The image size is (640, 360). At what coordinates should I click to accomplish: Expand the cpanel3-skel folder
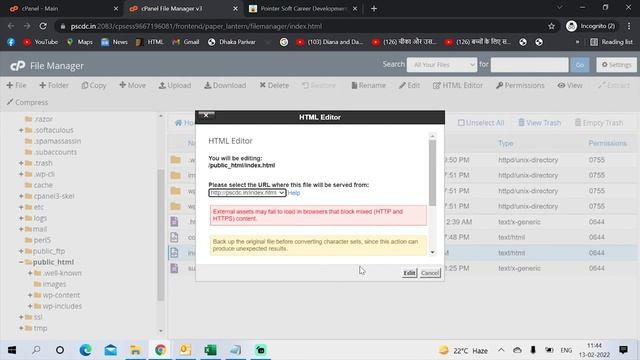(x=21, y=196)
